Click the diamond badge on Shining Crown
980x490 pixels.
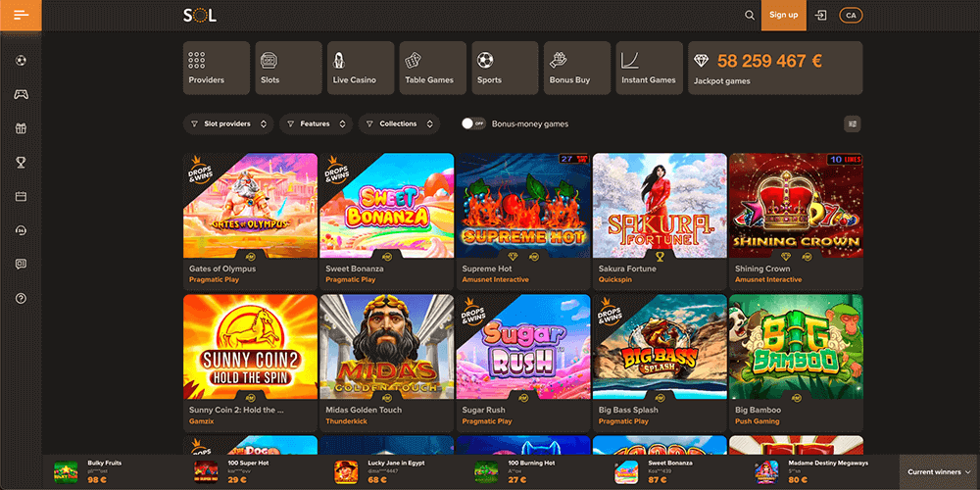[786, 256]
